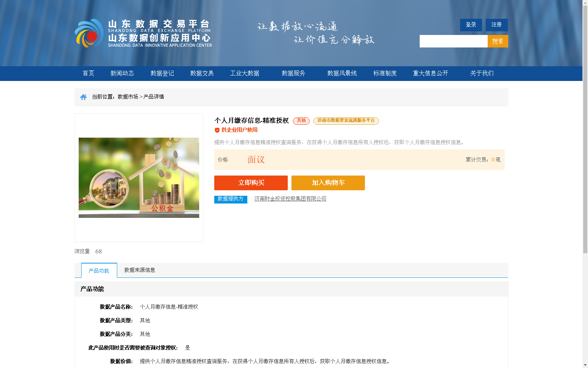
Task: Click the 数据市场 breadcrumb link
Action: (x=128, y=97)
